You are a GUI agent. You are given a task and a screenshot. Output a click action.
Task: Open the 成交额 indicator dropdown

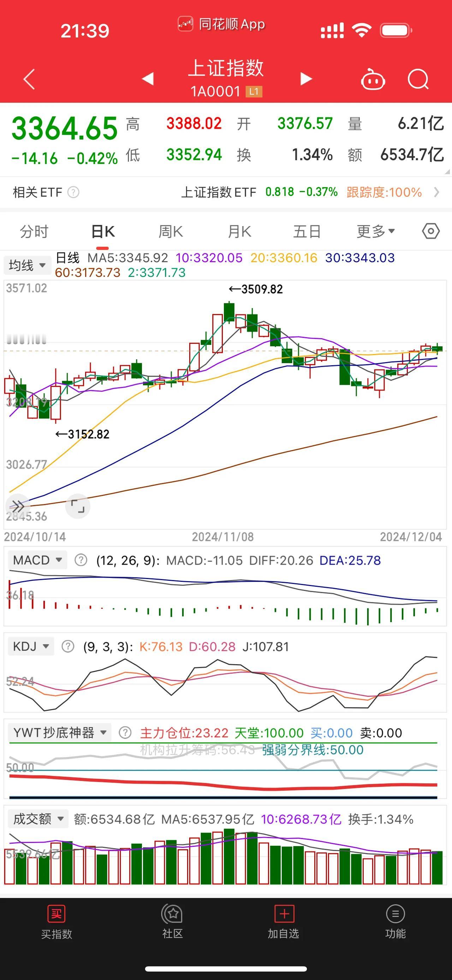point(38,819)
